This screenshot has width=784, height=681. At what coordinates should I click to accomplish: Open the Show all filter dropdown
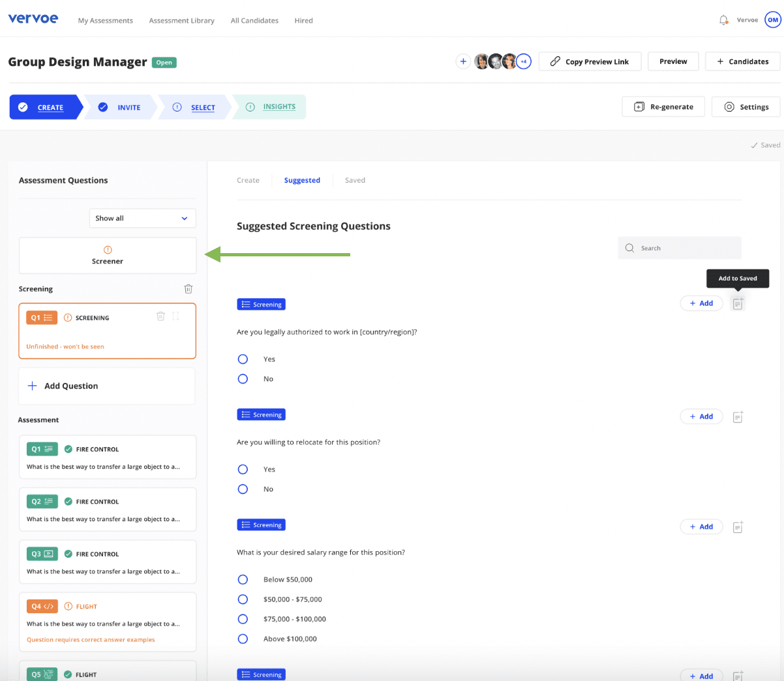(x=142, y=218)
